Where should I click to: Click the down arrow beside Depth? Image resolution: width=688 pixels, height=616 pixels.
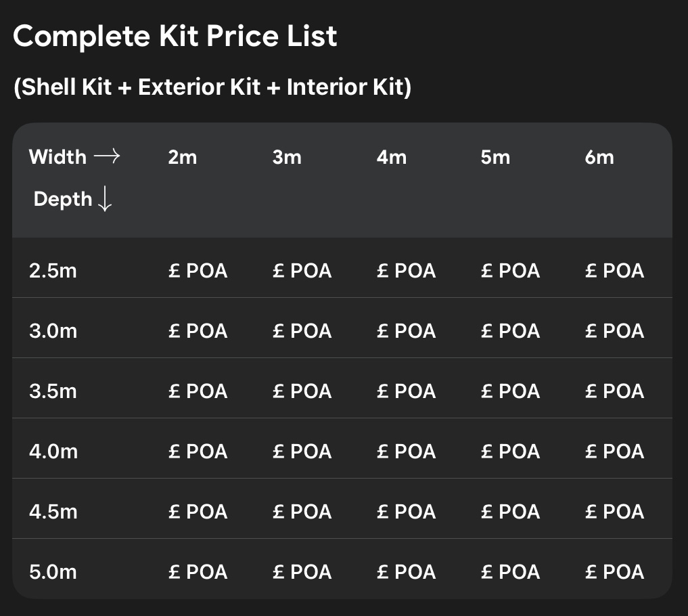(x=104, y=200)
